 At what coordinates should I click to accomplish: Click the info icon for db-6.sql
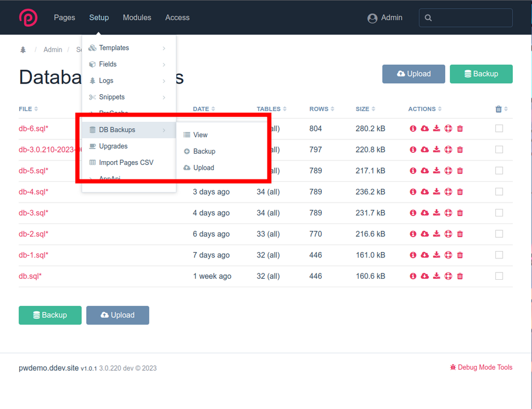pos(413,129)
